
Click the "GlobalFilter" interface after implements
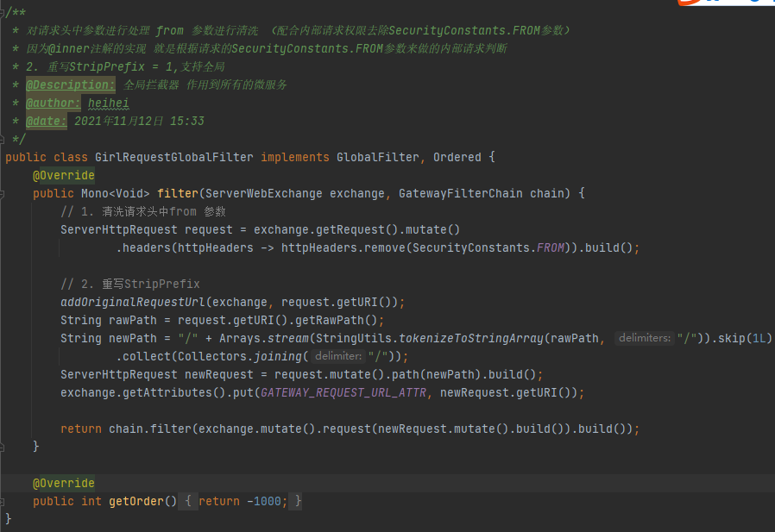tap(378, 157)
